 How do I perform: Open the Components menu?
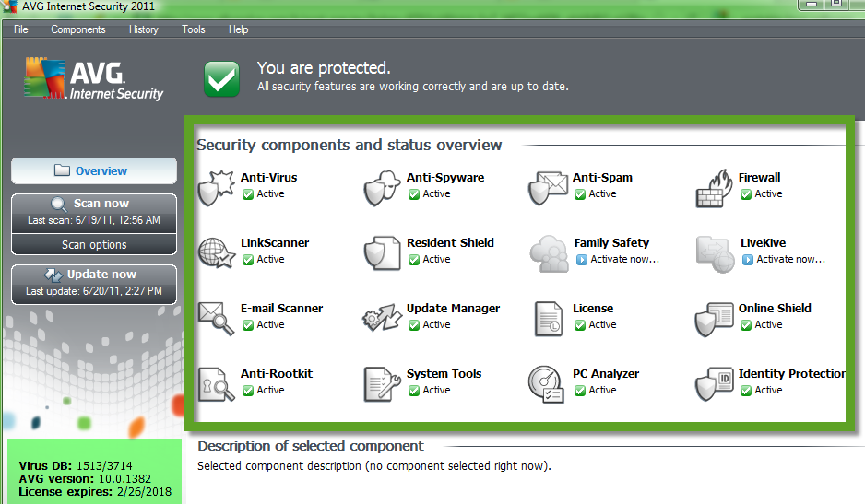(x=78, y=29)
